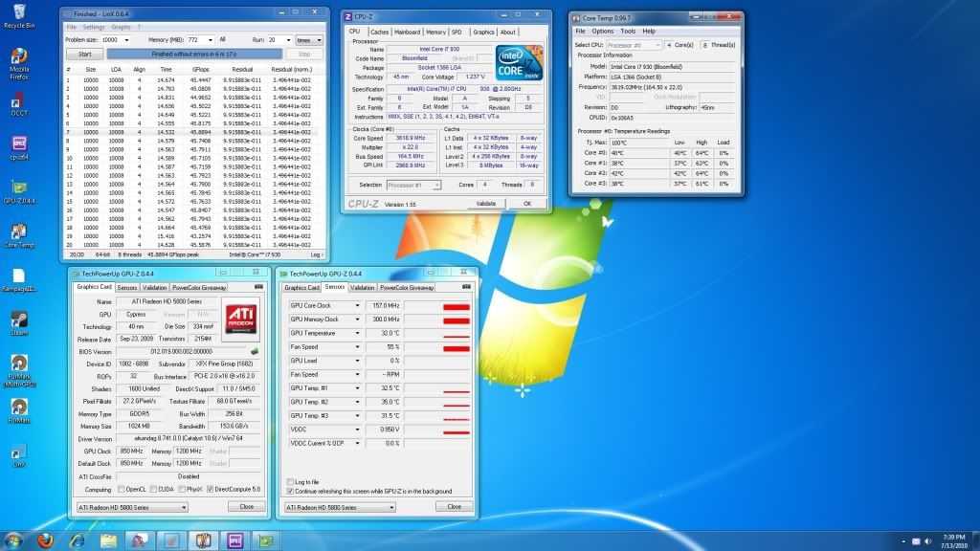This screenshot has height=551, width=980.
Task: Enable the PhysX checkbox in GPU-Z
Action: (x=181, y=489)
